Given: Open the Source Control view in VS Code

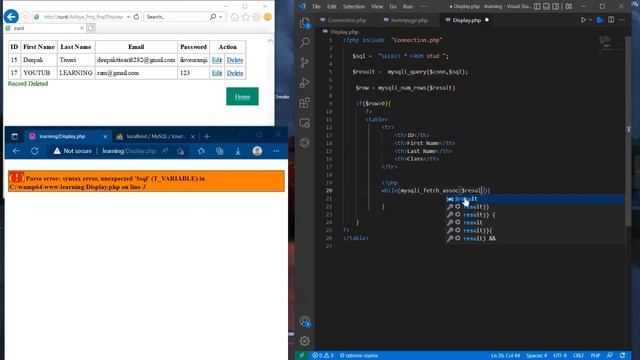Looking at the screenshot, I should (x=305, y=62).
